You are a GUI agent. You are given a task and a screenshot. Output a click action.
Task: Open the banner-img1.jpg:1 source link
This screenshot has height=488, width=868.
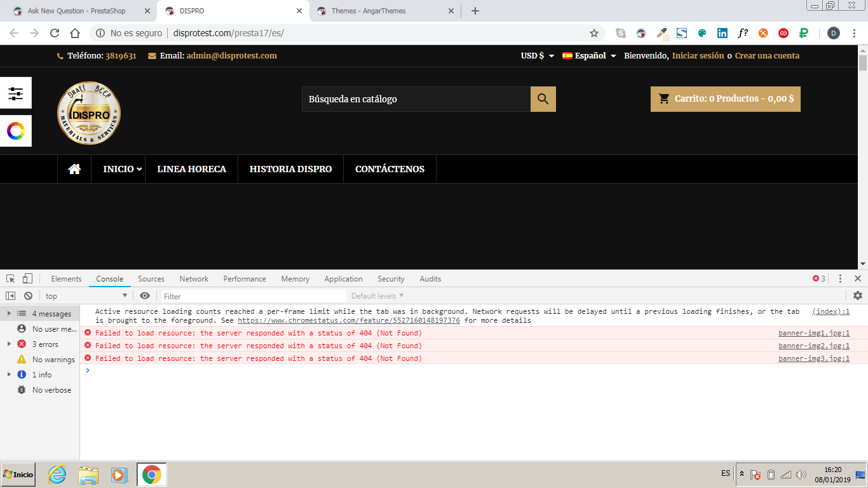pos(814,333)
